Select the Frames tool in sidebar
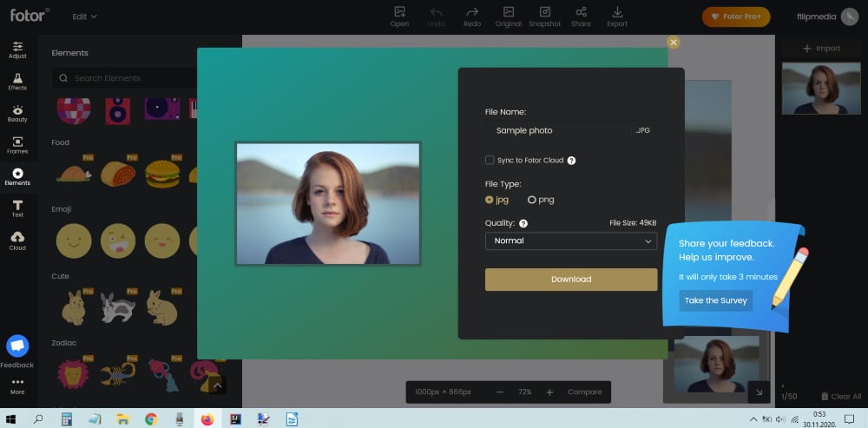868x428 pixels. (x=17, y=145)
